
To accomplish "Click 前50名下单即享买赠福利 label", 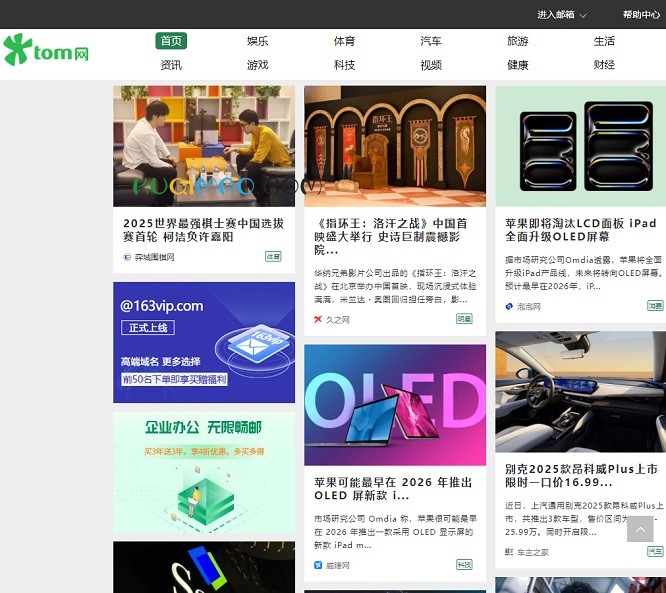I will point(174,379).
